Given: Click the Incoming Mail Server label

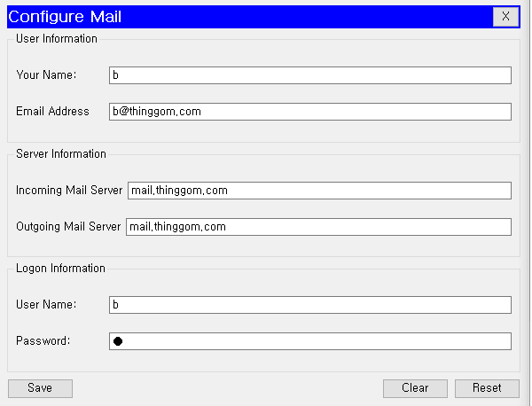Looking at the screenshot, I should pos(69,191).
